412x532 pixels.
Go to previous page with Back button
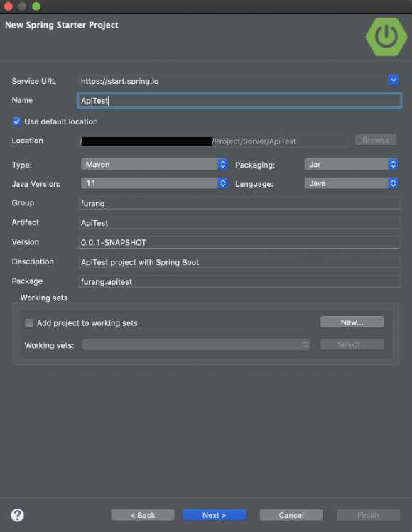click(143, 515)
